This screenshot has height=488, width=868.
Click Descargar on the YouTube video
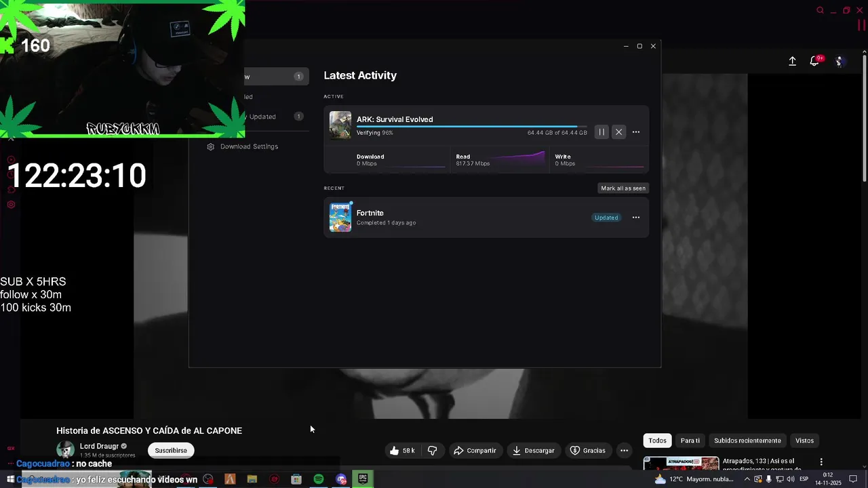point(533,451)
